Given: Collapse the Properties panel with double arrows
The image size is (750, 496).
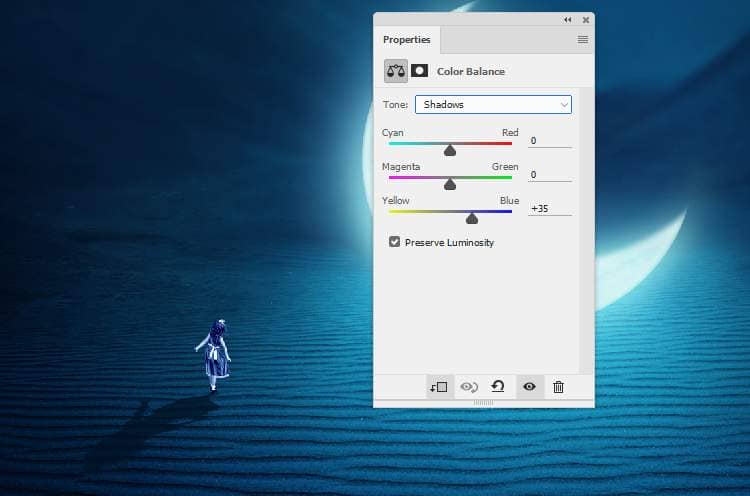Looking at the screenshot, I should [567, 20].
